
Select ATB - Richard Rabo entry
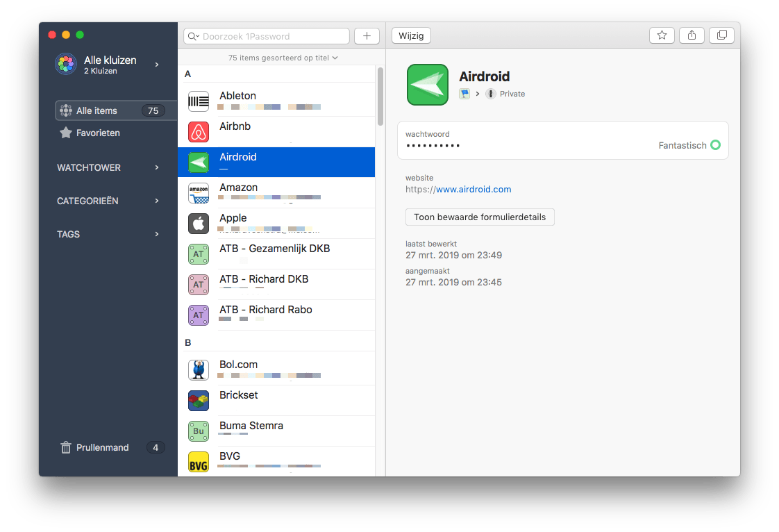(276, 315)
